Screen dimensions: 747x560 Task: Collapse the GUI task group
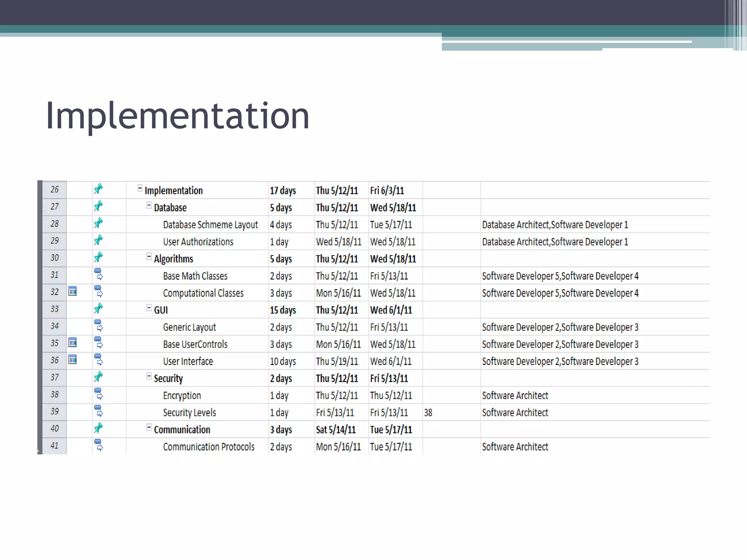149,308
